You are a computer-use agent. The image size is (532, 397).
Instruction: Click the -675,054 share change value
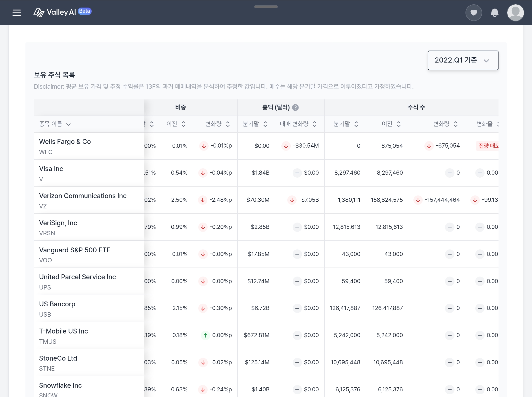448,146
